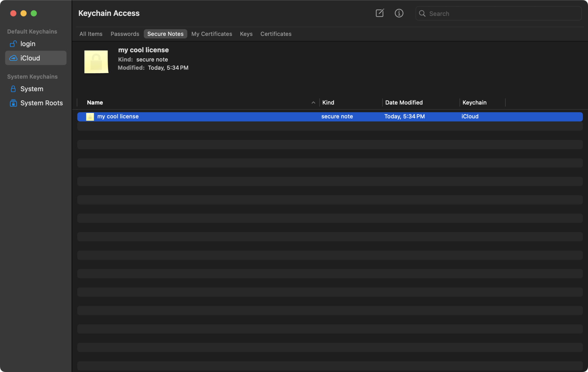The height and width of the screenshot is (372, 588).
Task: Toggle the Name column sort arrow
Action: pos(313,102)
